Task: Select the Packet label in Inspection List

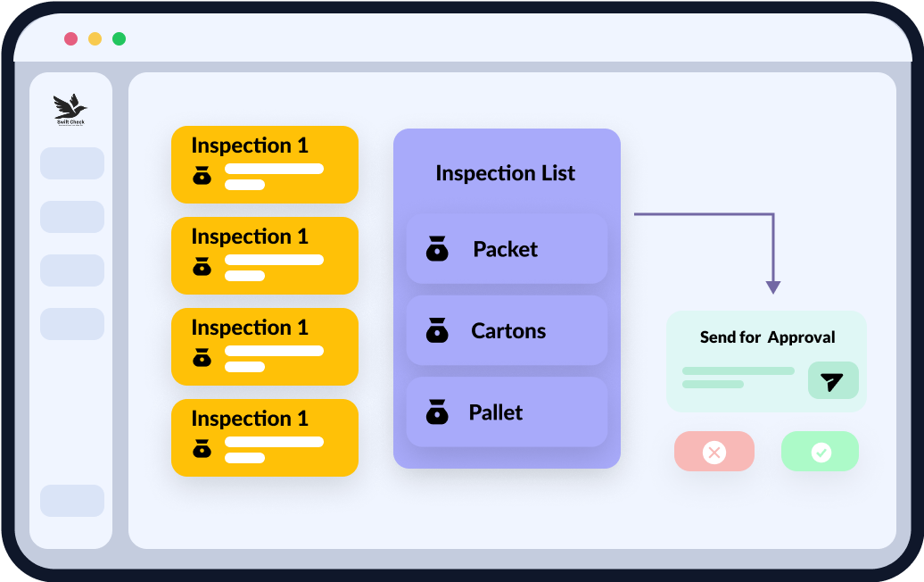Action: (505, 249)
